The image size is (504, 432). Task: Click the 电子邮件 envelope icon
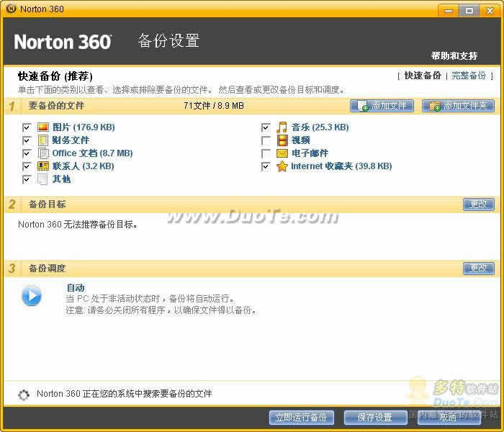[x=282, y=153]
